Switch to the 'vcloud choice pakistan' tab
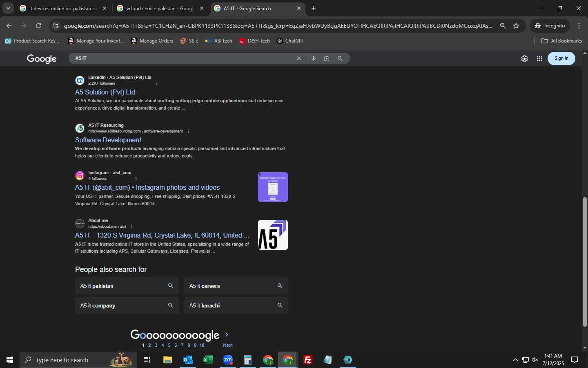This screenshot has width=588, height=368. pos(160,8)
